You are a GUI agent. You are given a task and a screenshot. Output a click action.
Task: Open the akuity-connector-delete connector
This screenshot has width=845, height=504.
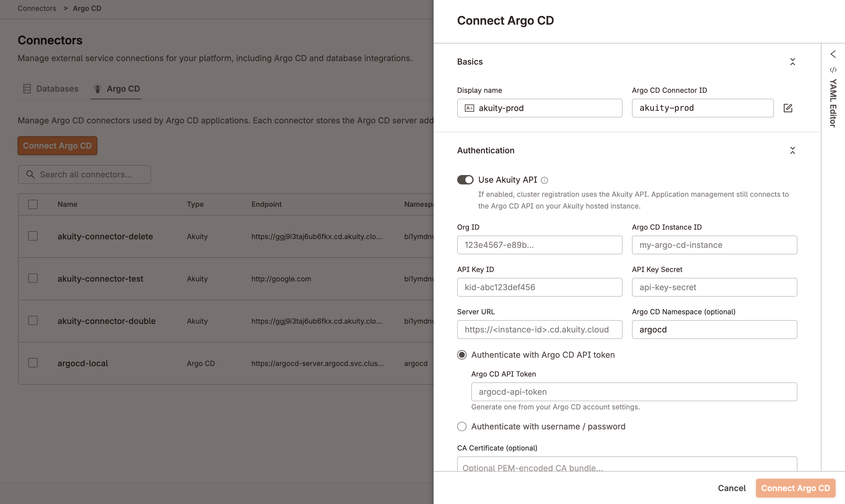pyautogui.click(x=105, y=236)
